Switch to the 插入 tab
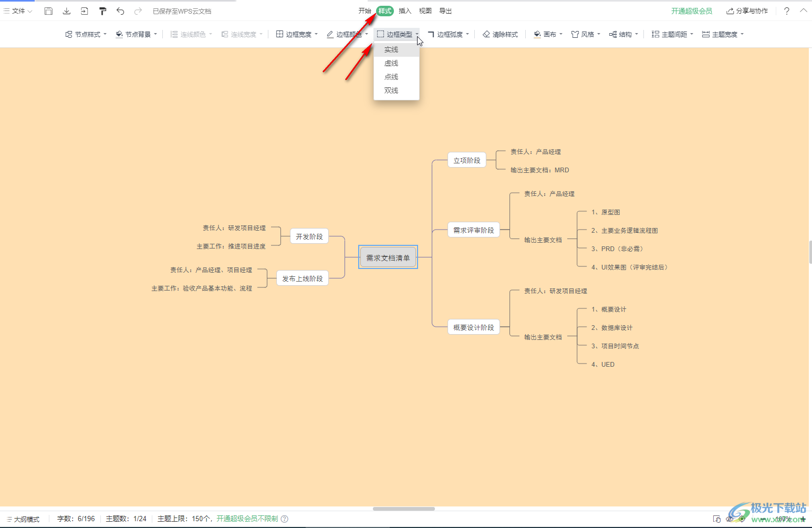The width and height of the screenshot is (812, 528). pyautogui.click(x=405, y=11)
